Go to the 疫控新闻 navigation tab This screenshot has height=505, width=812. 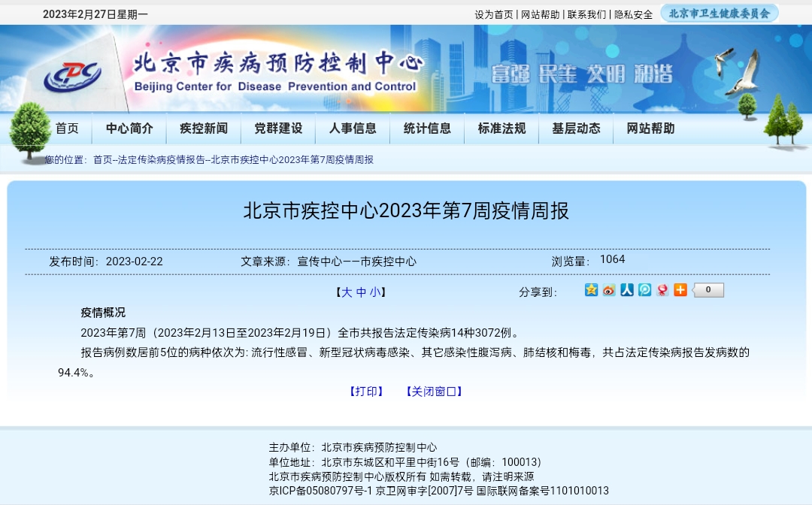(204, 129)
